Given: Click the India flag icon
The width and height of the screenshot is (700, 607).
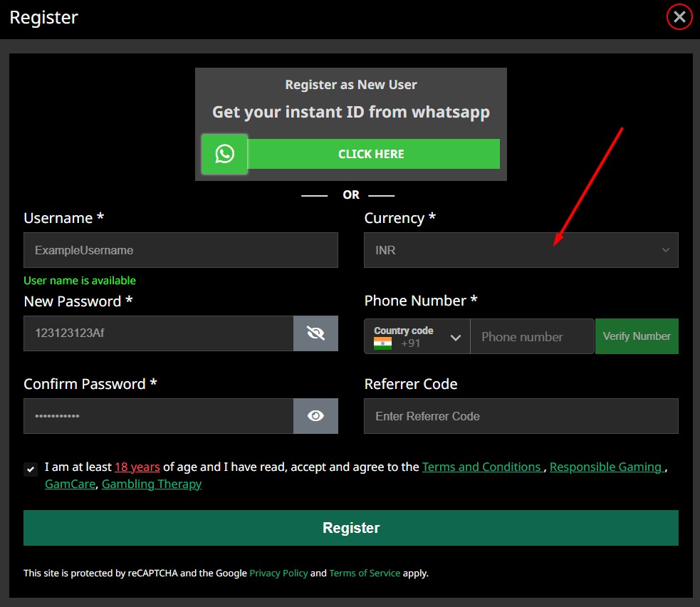Looking at the screenshot, I should click(x=382, y=343).
